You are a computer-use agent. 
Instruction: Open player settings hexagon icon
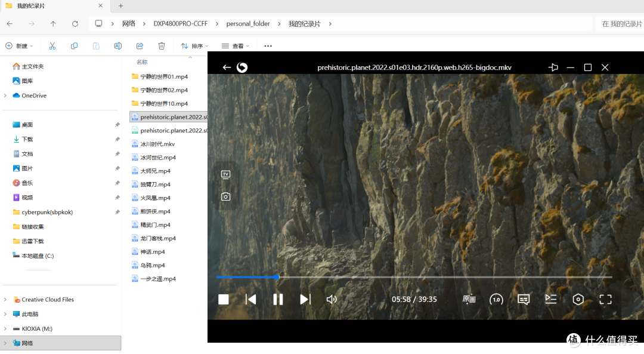pos(578,299)
